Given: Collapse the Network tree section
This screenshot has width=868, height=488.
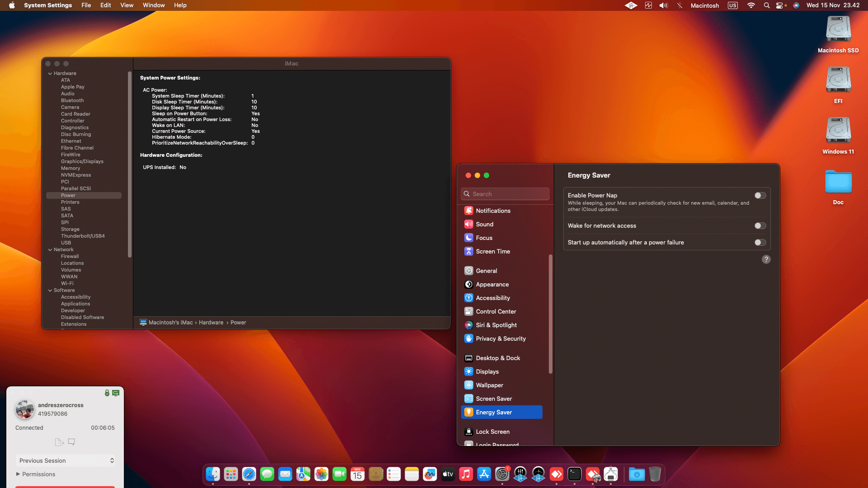Looking at the screenshot, I should pyautogui.click(x=50, y=249).
